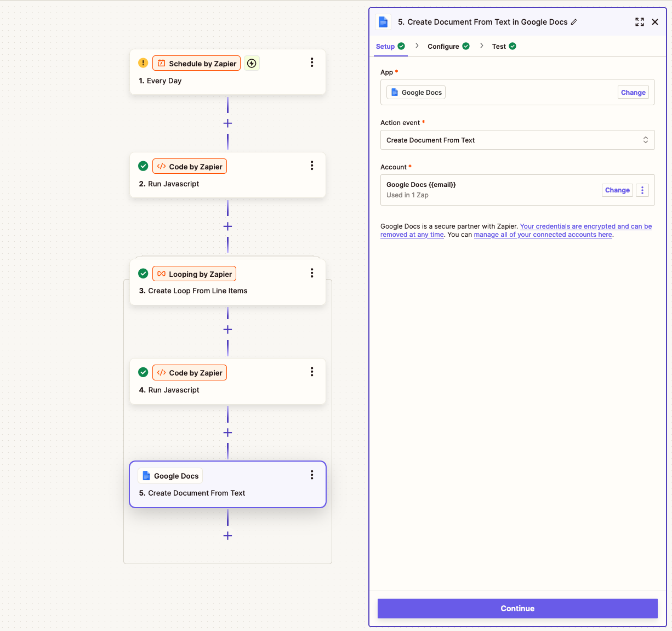Screen dimensions: 672x631
Task: Click the warning status icon on step 1
Action: tap(143, 63)
